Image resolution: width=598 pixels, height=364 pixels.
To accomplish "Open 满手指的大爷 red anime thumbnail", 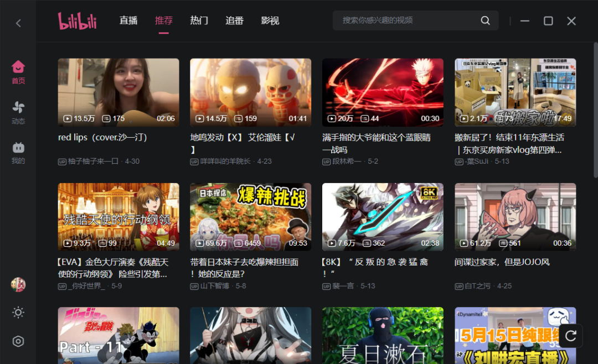I will (383, 92).
